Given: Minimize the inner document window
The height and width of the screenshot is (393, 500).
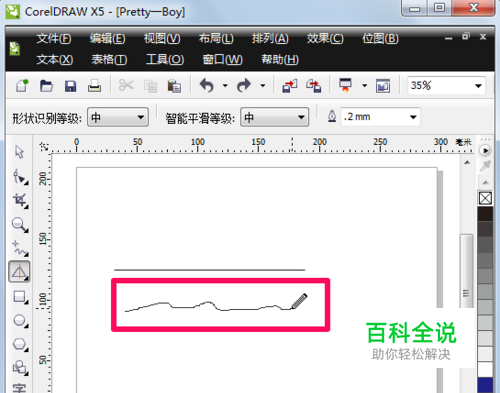Looking at the screenshot, I should pos(448,37).
